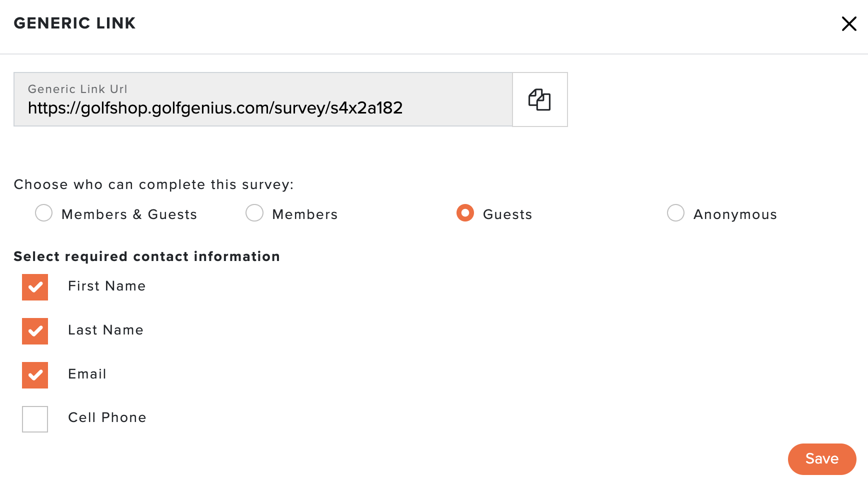Copy the generic link URL to clipboard
The height and width of the screenshot is (490, 868).
tap(540, 99)
